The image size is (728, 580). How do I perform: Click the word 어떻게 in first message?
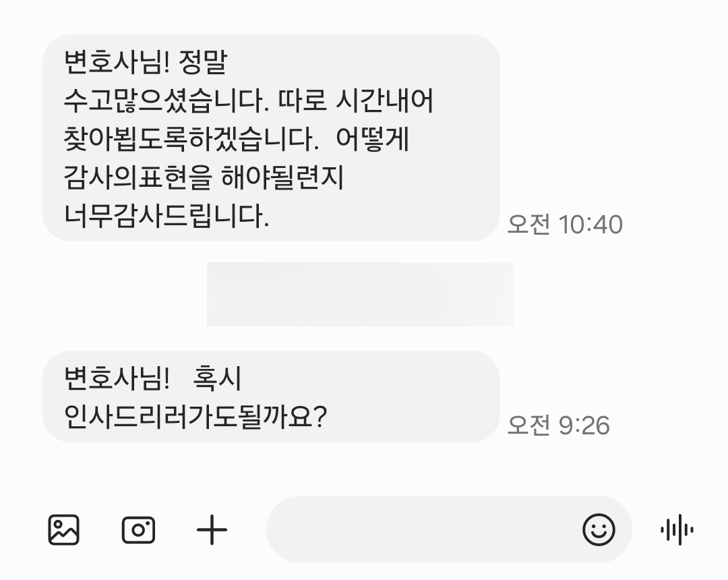pos(372,139)
